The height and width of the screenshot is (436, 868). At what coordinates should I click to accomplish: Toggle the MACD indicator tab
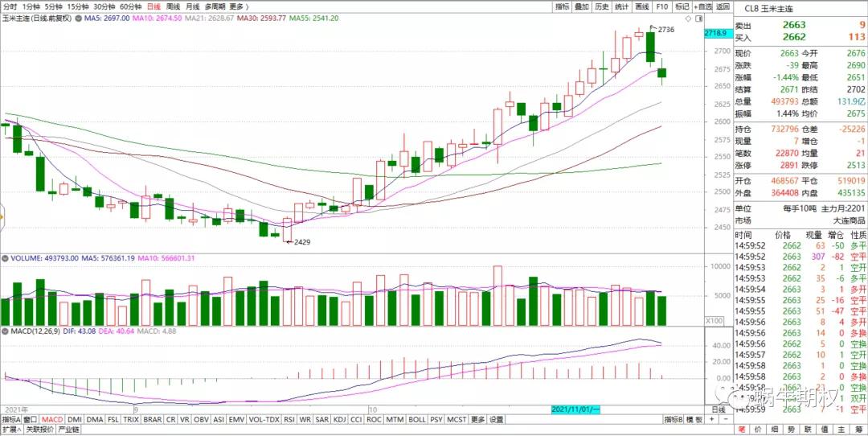(53, 419)
